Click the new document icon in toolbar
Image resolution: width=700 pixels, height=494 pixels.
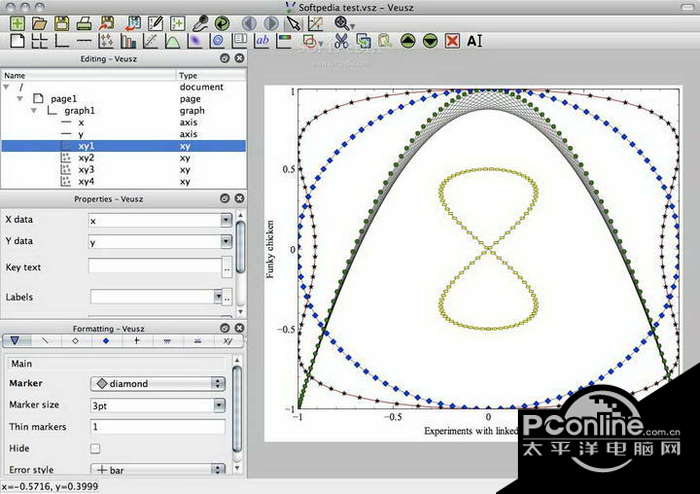click(17, 22)
